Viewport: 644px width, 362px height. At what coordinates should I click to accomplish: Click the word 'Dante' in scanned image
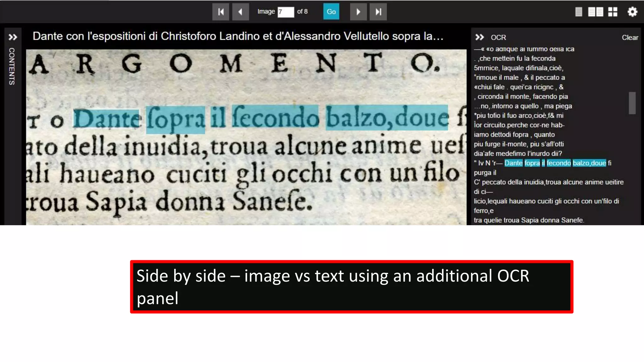[107, 119]
